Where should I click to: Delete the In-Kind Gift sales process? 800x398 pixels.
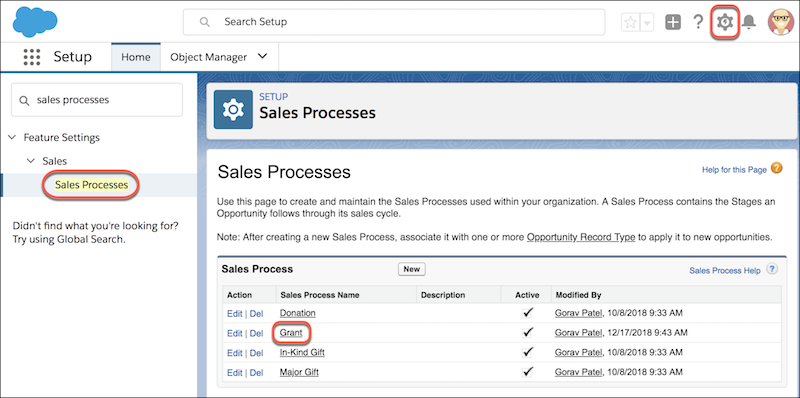[256, 353]
